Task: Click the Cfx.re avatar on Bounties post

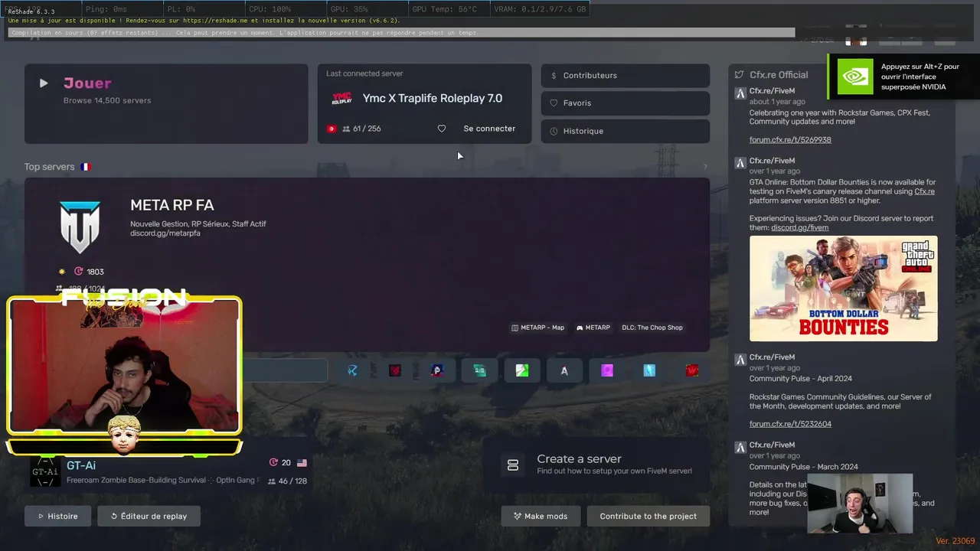Action: click(x=740, y=163)
